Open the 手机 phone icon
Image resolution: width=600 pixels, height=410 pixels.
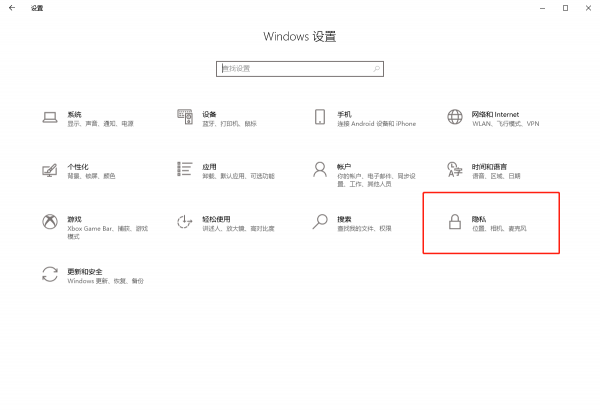pos(320,117)
